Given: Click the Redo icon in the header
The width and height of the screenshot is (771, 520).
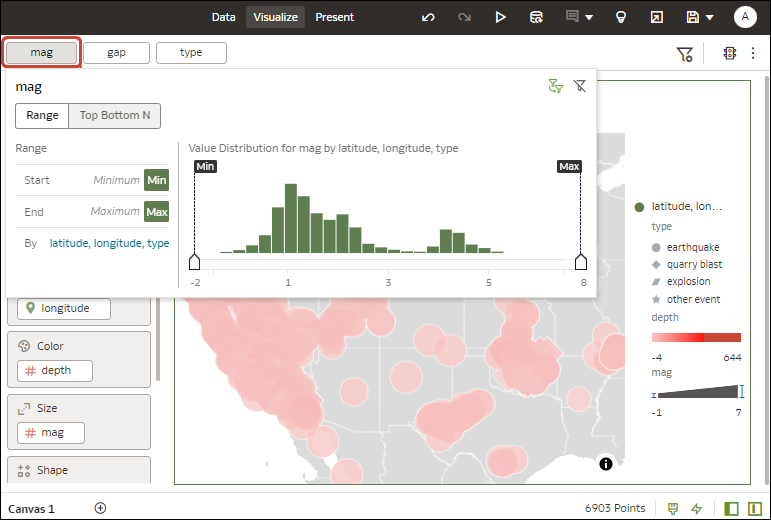Looking at the screenshot, I should pyautogui.click(x=464, y=17).
